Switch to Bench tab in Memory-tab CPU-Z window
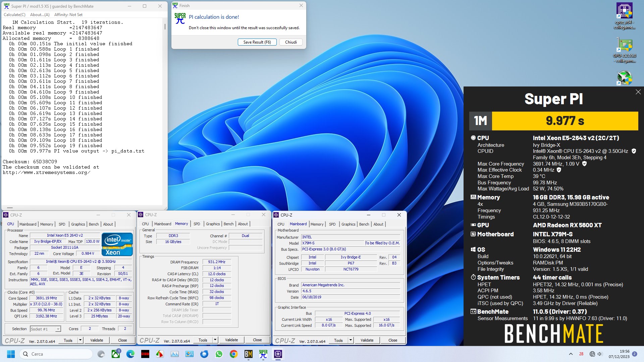644x362 pixels. pyautogui.click(x=228, y=224)
